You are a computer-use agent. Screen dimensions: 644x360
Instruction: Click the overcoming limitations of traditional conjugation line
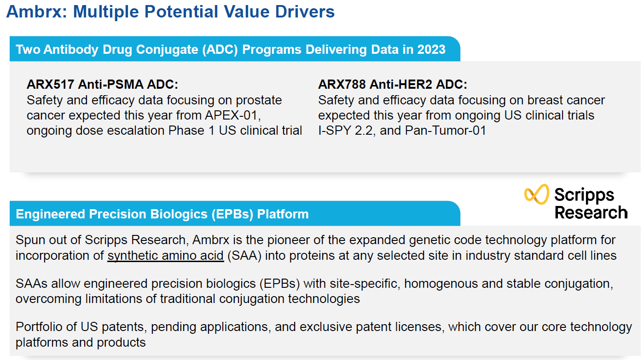pos(187,299)
